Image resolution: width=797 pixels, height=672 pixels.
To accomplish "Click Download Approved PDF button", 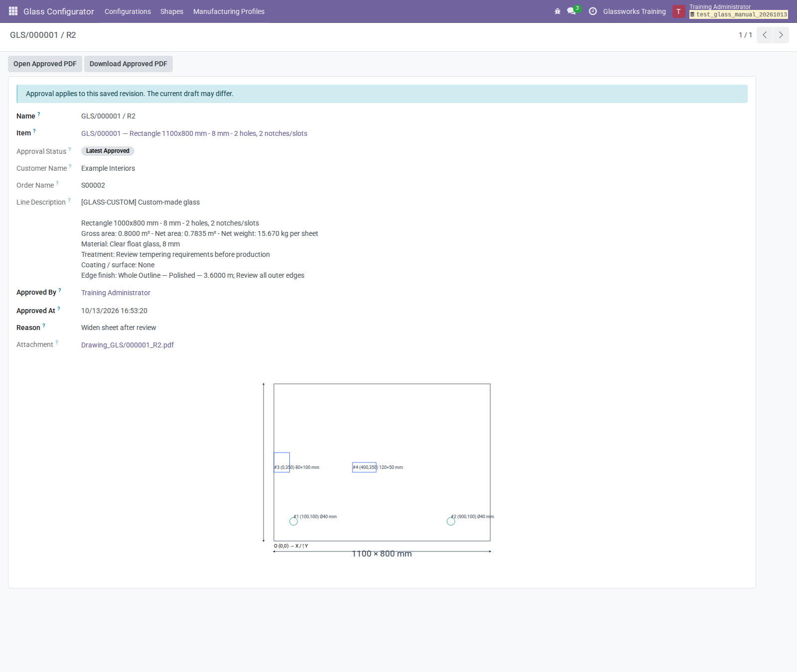I will (129, 64).
